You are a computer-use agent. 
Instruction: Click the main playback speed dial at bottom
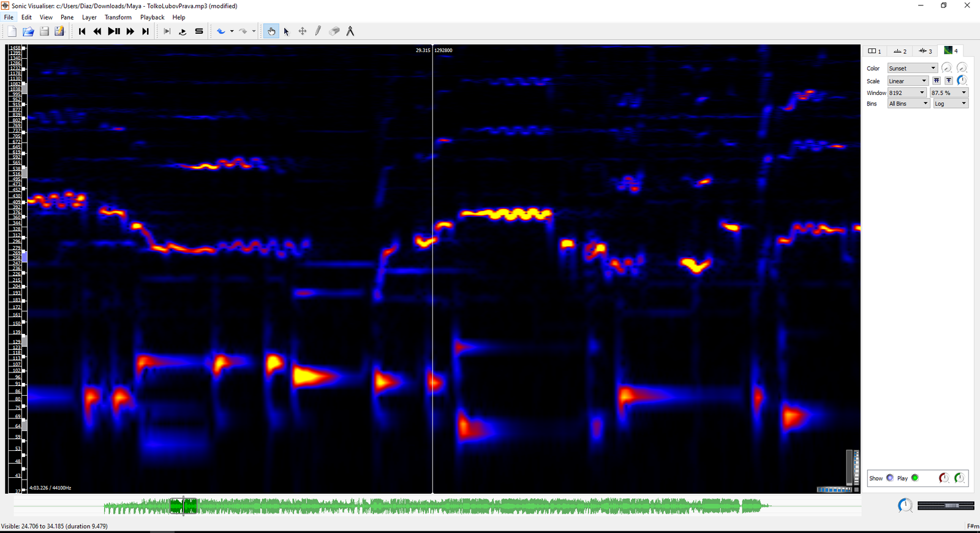pyautogui.click(x=905, y=505)
